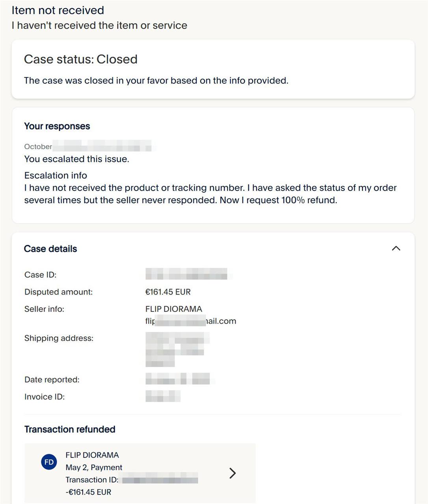428x504 pixels.
Task: Click the Case status: Closed heading
Action: click(x=81, y=59)
